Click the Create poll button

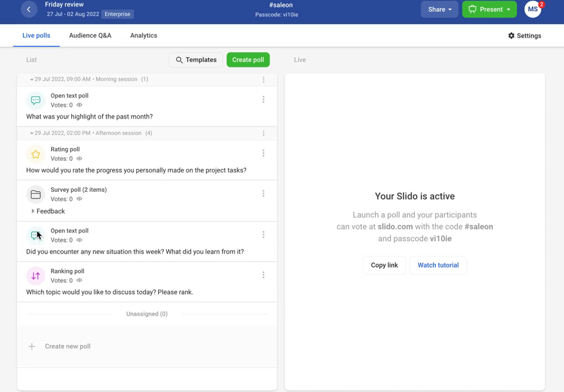coord(248,60)
